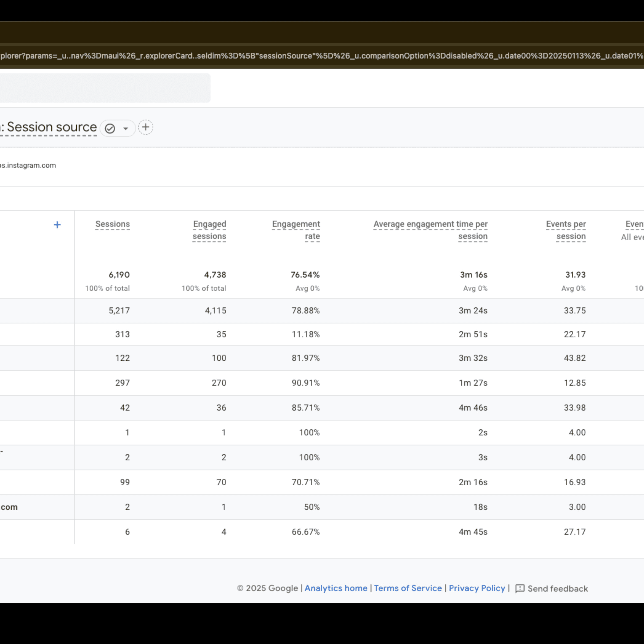
Task: Open the Analytics home link
Action: [336, 588]
